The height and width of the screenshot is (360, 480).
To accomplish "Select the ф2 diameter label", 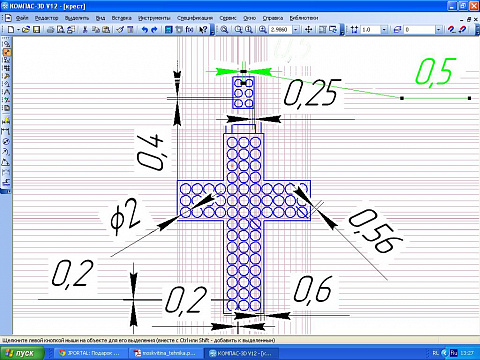I will click(126, 216).
